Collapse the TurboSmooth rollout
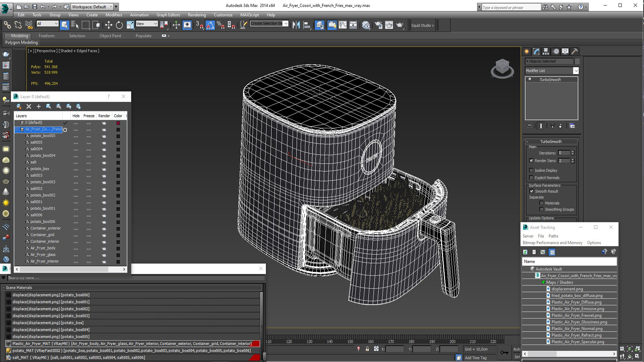 click(551, 141)
